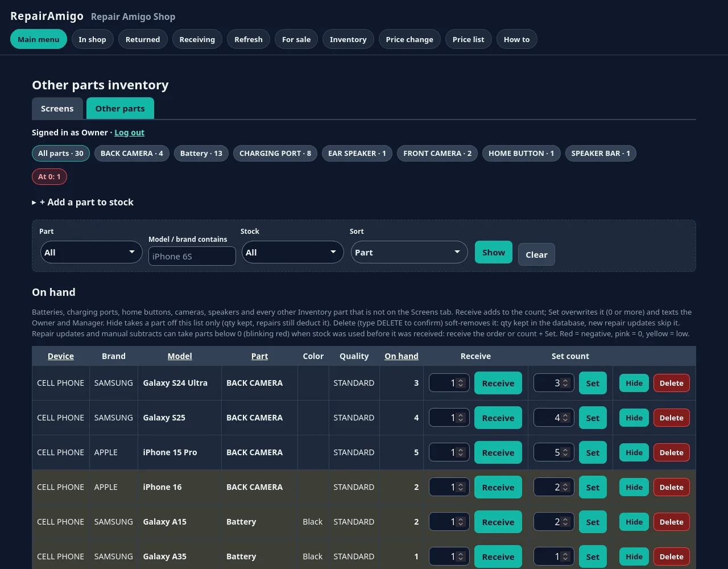Click Set for the Galaxy S25 row
The image size is (728, 569).
tap(593, 418)
